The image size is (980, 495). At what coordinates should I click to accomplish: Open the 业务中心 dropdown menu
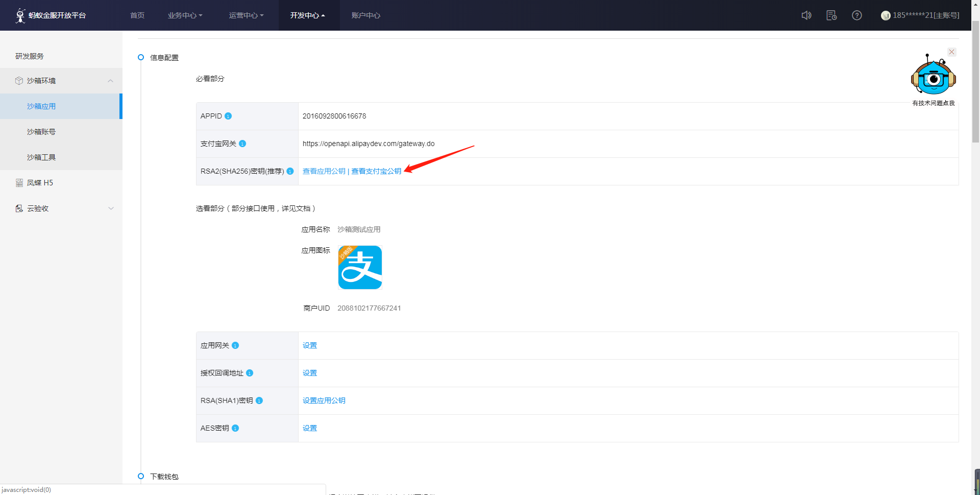point(185,15)
